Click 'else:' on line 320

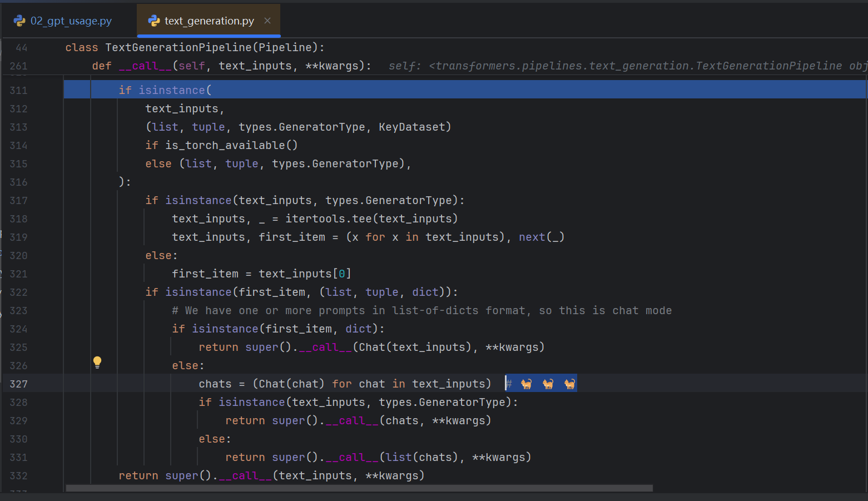coord(161,255)
